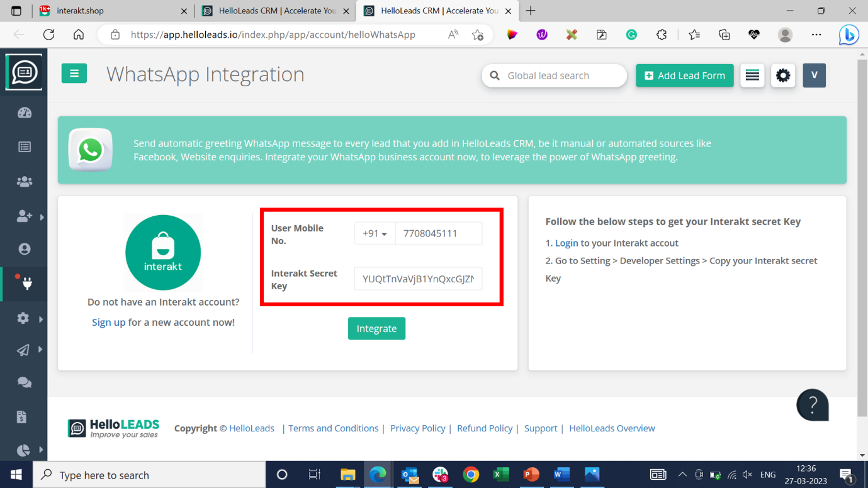This screenshot has height=488, width=868.
Task: Open the dashboard gauge sidebar icon
Action: [25, 113]
